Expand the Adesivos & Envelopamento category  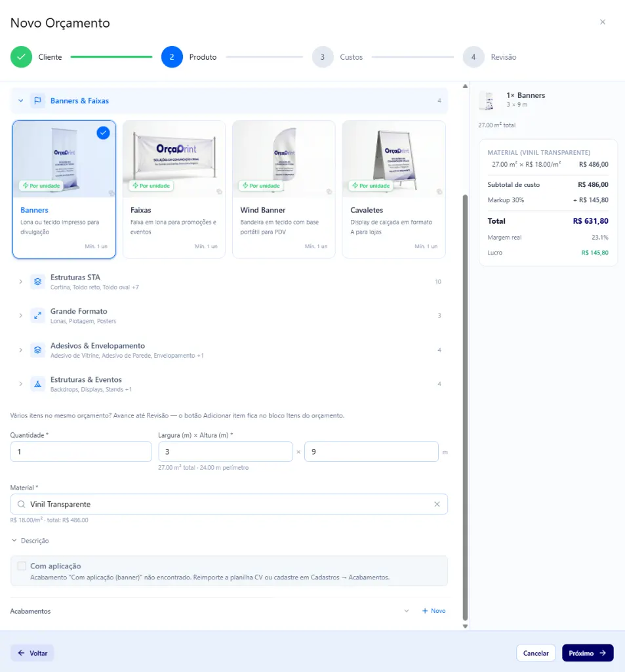[x=20, y=350]
